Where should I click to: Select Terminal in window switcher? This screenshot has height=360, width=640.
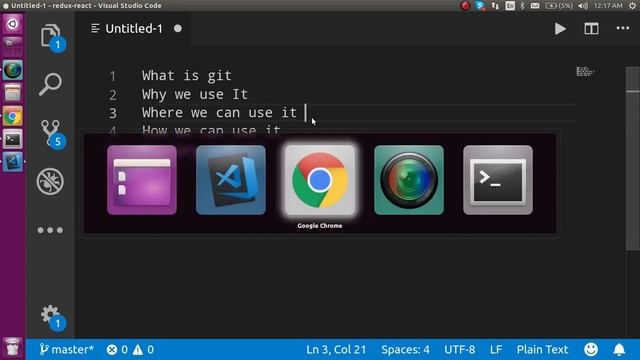[x=498, y=180]
